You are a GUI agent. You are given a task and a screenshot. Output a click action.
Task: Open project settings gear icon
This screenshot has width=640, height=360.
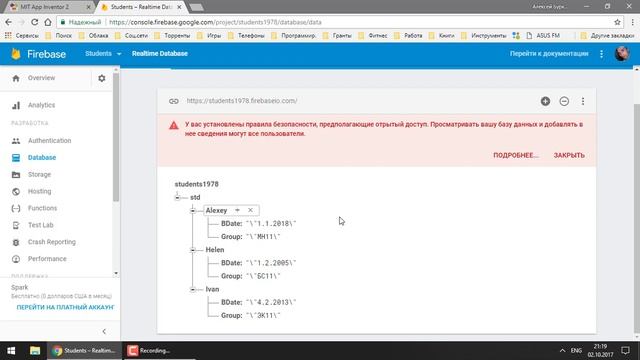tap(102, 78)
